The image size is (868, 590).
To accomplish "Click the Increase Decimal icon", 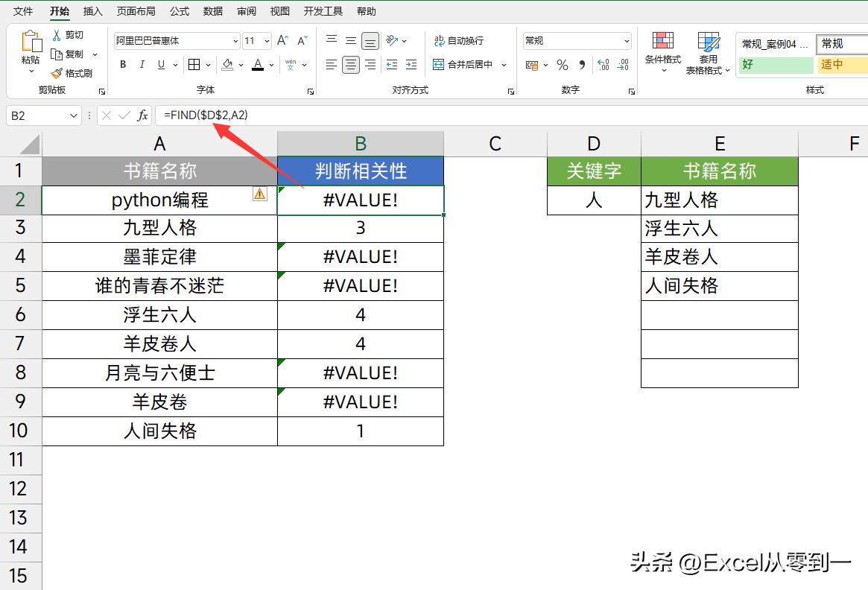I will click(x=602, y=66).
